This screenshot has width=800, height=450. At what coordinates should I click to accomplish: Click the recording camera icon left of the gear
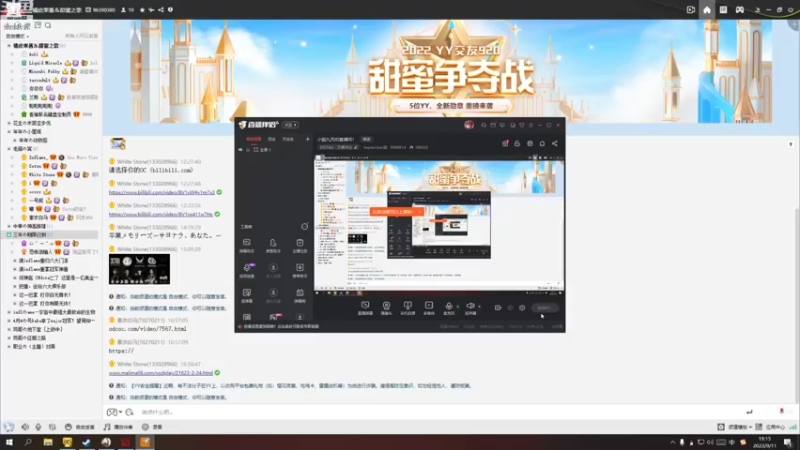(x=498, y=308)
